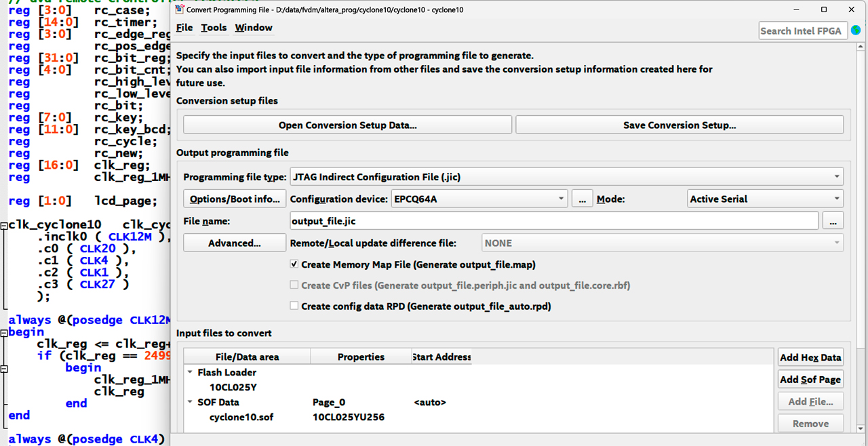
Task: Click the output_file.jic file name field
Action: [554, 221]
